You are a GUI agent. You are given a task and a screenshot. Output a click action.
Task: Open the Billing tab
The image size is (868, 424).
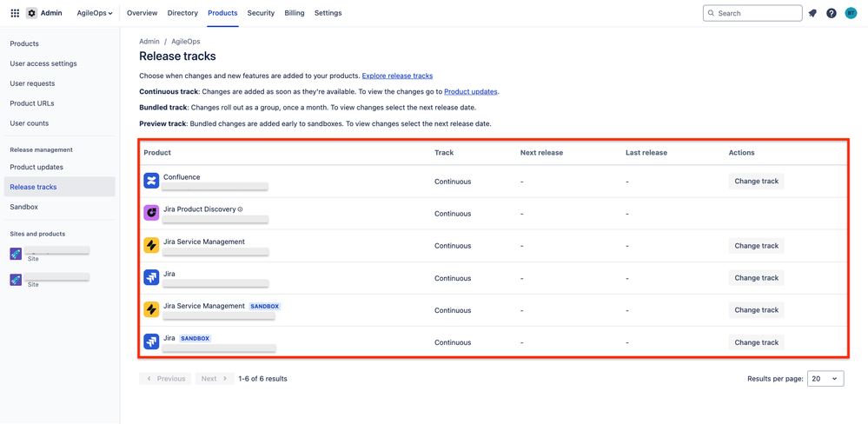295,13
